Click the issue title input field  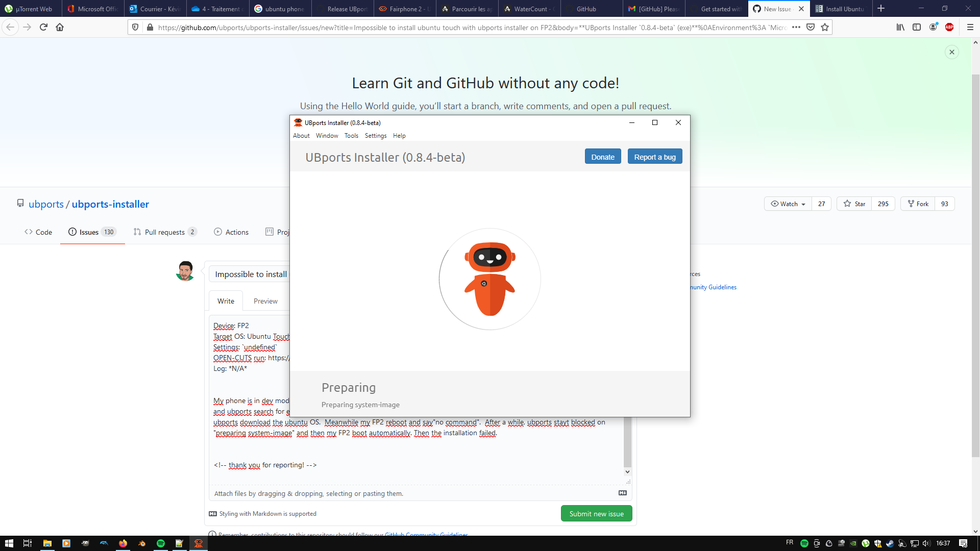(250, 274)
